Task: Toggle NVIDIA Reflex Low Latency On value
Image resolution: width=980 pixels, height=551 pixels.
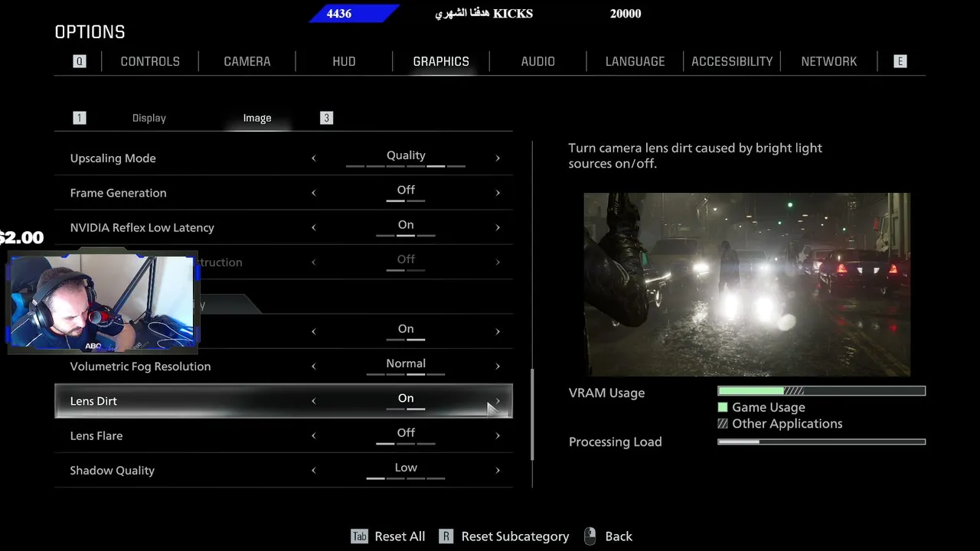Action: coord(406,225)
